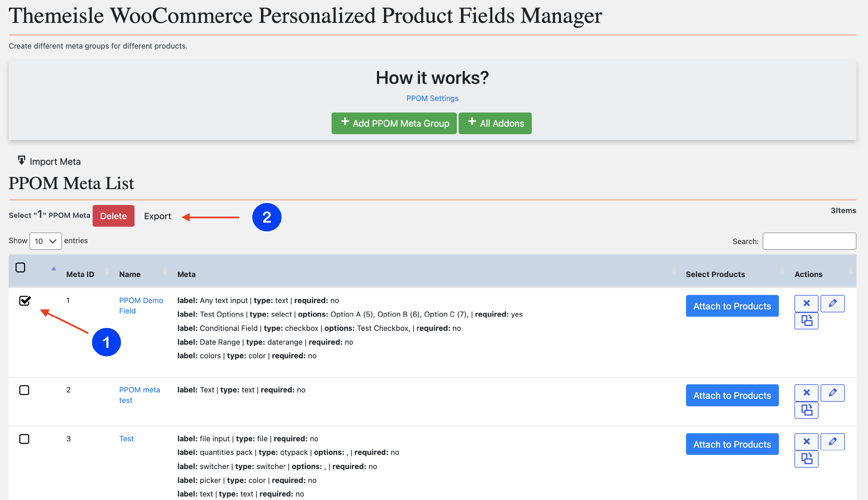The width and height of the screenshot is (868, 500).
Task: Click inside the Search input field
Action: click(809, 241)
